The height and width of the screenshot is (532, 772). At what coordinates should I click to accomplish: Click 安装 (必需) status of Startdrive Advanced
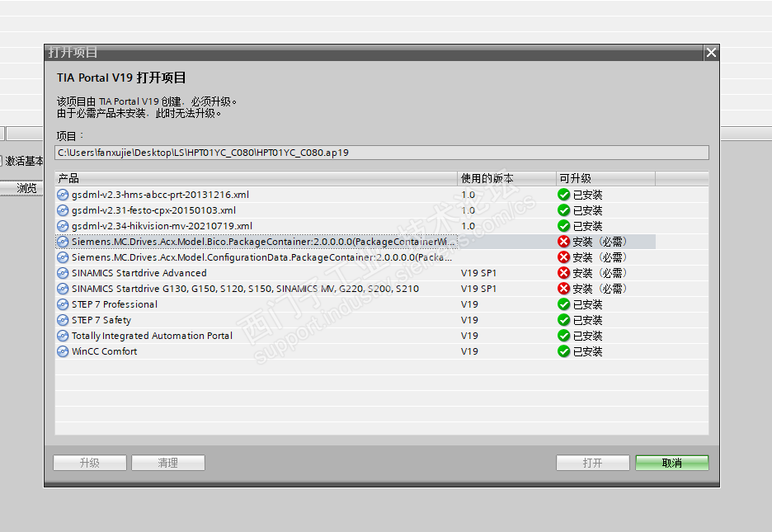(600, 273)
